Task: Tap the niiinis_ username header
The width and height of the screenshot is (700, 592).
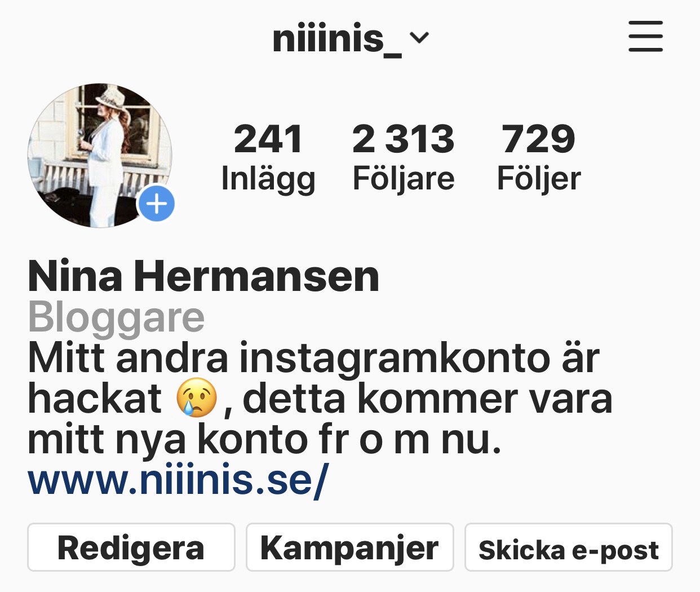Action: click(336, 39)
